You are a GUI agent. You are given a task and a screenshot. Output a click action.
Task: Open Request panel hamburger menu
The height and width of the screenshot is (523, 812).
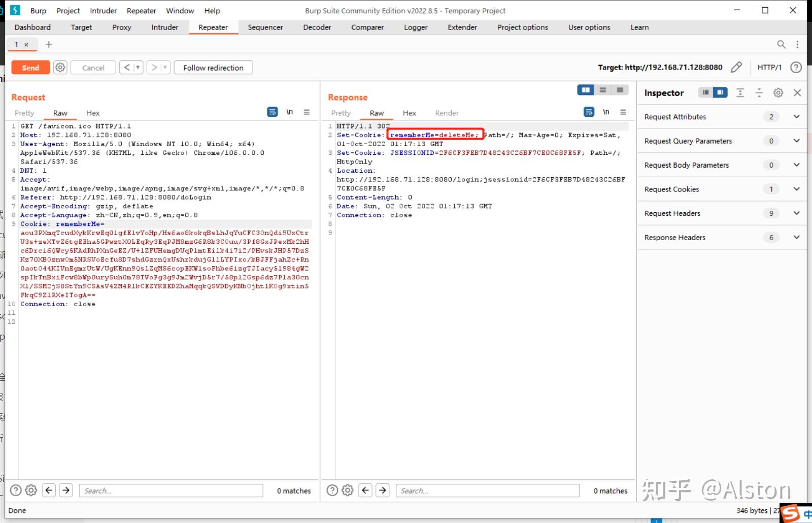click(307, 112)
